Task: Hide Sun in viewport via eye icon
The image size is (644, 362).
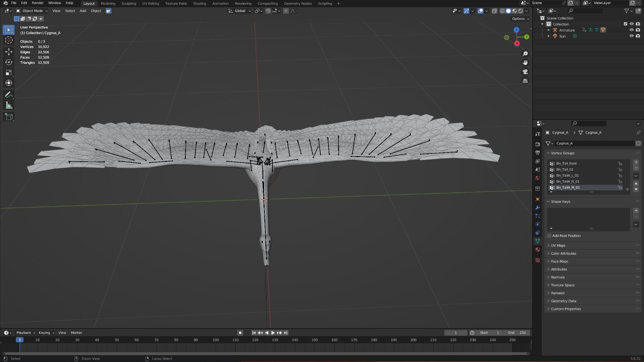Action: tap(631, 36)
